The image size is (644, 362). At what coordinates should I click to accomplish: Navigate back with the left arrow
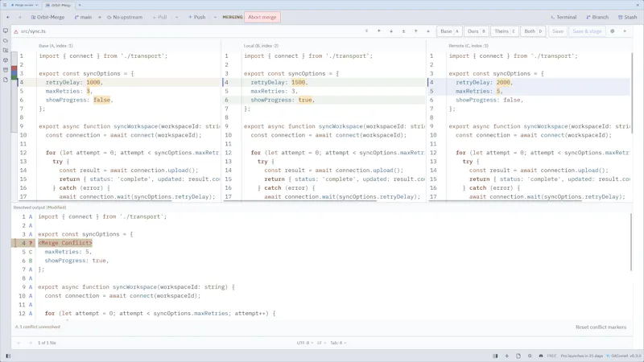tap(8, 17)
